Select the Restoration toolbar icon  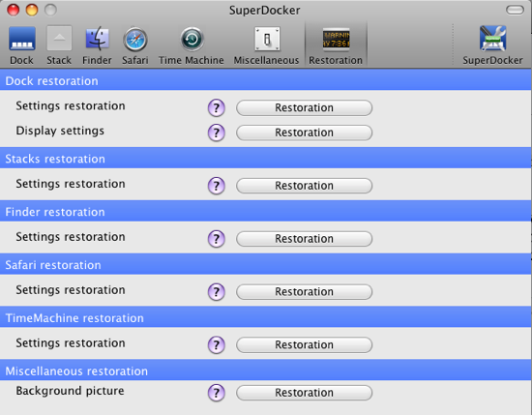(x=336, y=45)
